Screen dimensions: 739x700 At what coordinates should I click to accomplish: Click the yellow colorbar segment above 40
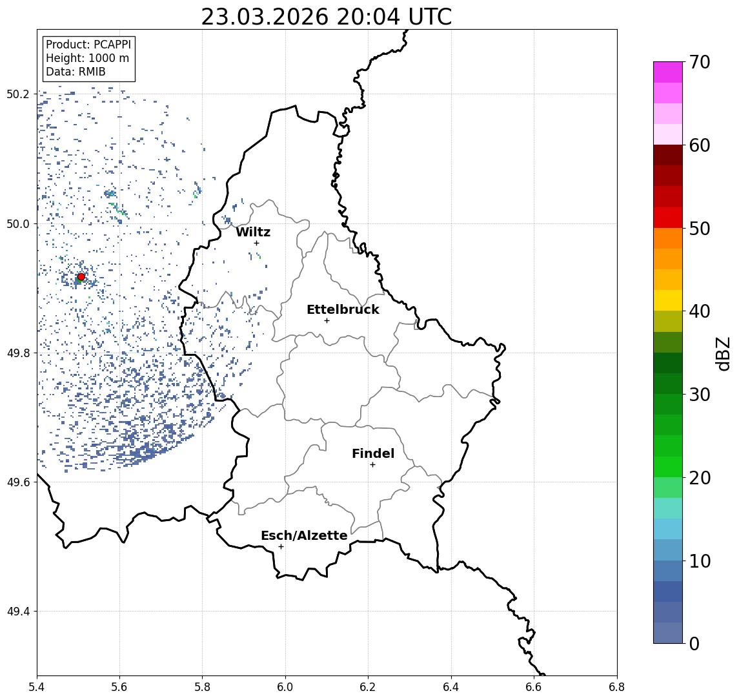[668, 300]
